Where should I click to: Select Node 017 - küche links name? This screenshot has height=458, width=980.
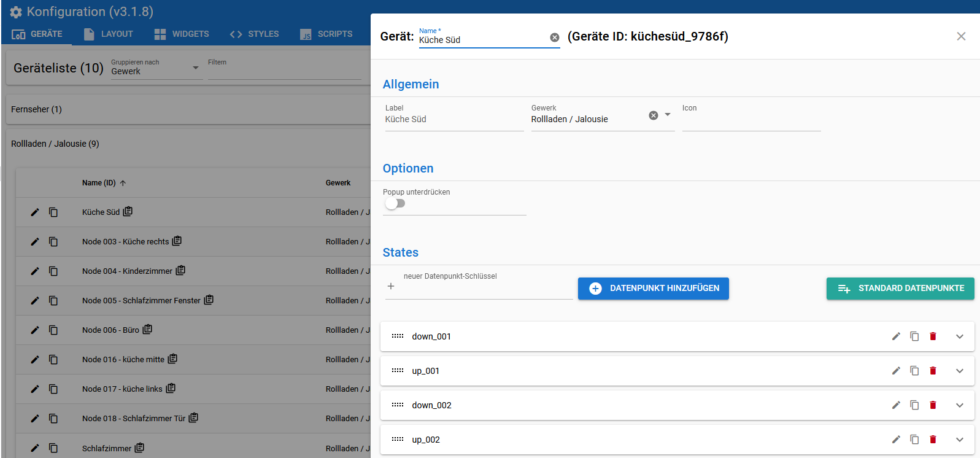[x=122, y=389]
